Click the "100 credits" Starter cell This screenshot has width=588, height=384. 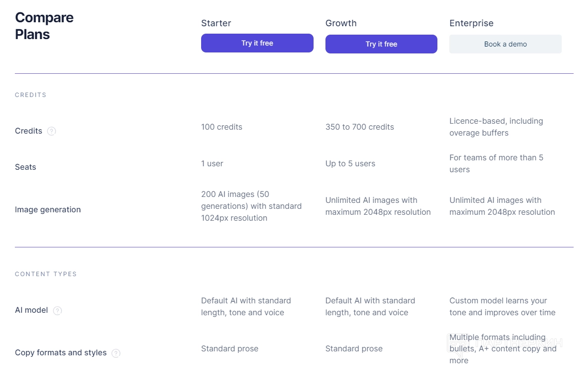click(x=221, y=127)
